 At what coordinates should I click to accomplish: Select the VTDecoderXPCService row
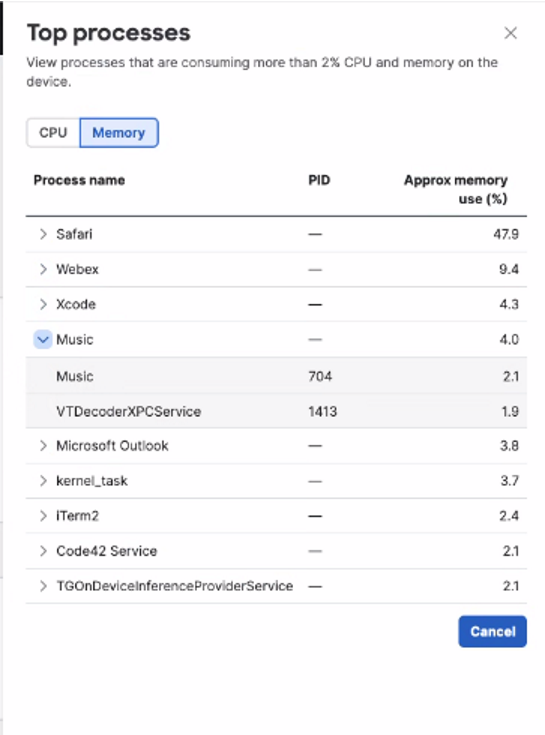276,411
